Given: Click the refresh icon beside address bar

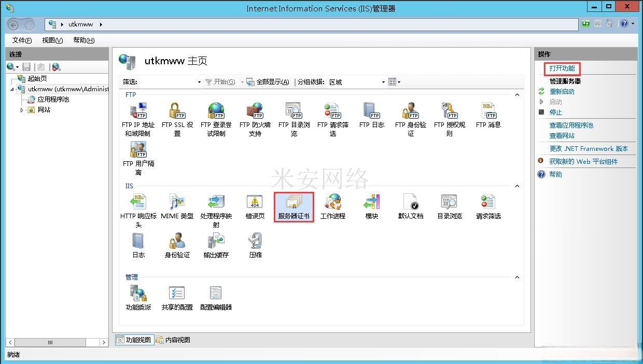Looking at the screenshot, I should tap(586, 24).
